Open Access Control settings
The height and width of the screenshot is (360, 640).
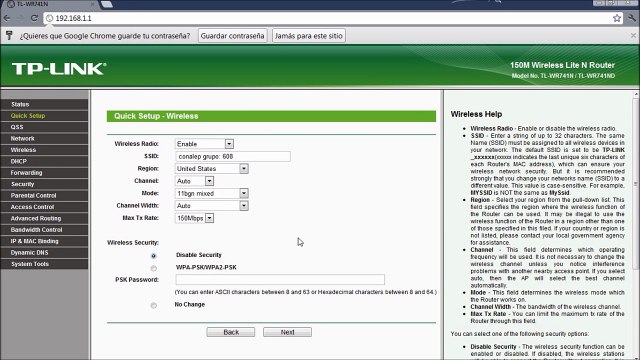click(44, 207)
